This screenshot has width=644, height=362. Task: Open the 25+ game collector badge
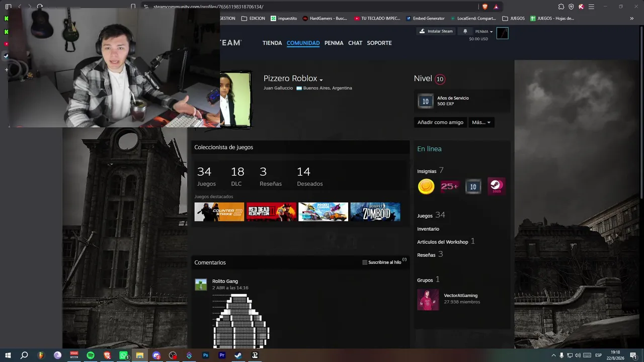click(449, 187)
